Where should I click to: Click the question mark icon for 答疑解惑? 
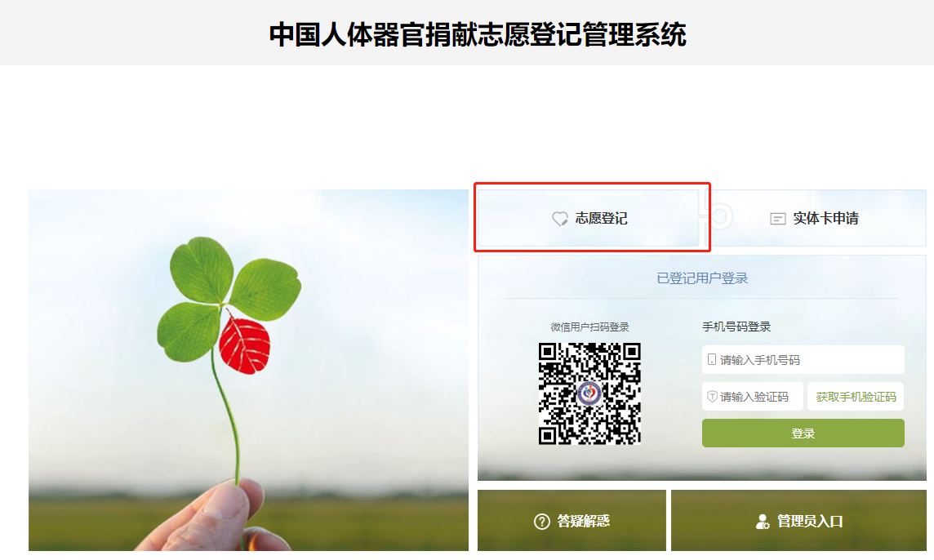(x=541, y=522)
